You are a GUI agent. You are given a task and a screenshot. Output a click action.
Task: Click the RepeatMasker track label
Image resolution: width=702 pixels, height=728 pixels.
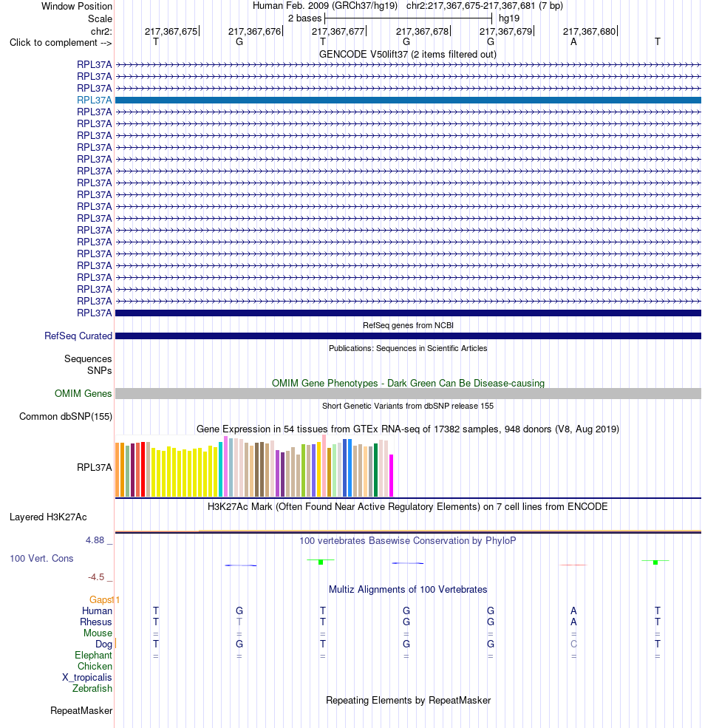pyautogui.click(x=81, y=711)
